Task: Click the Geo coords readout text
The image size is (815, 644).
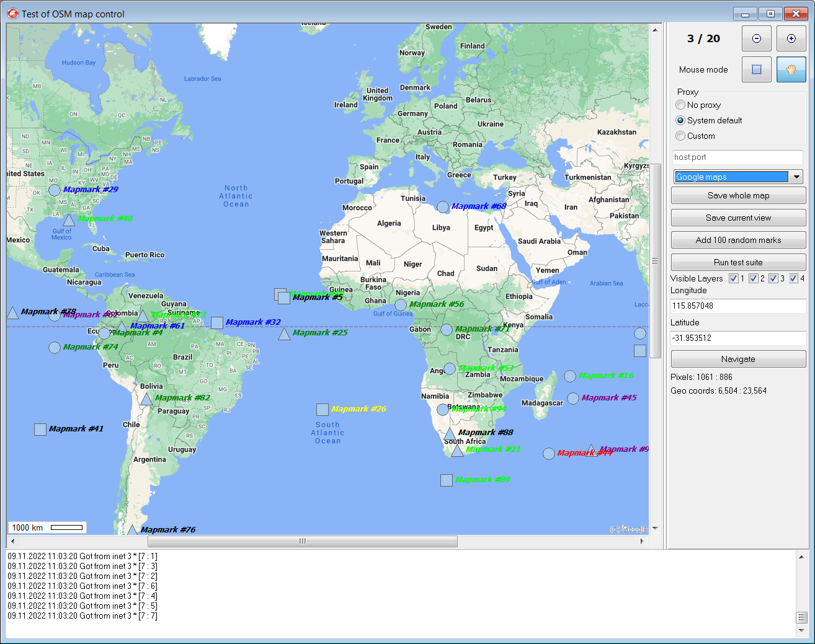Action: [718, 390]
